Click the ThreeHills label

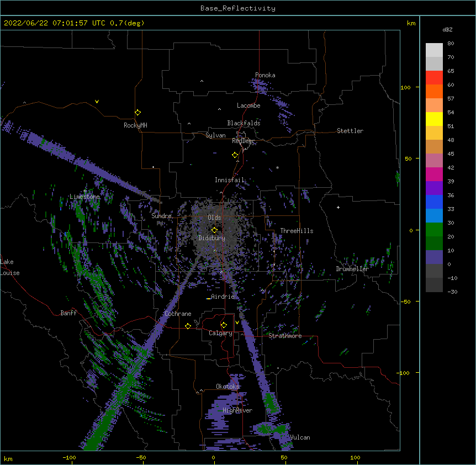[x=297, y=231]
